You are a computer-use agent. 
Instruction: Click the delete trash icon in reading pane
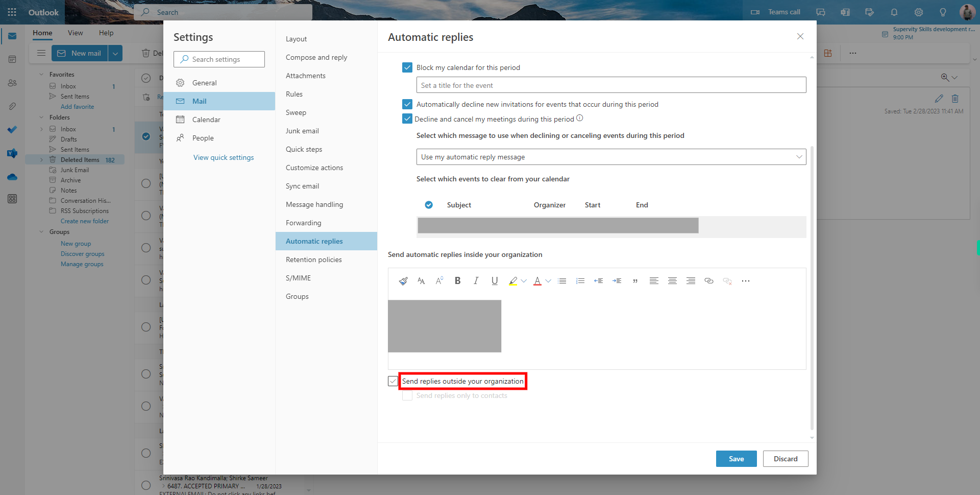coord(955,99)
